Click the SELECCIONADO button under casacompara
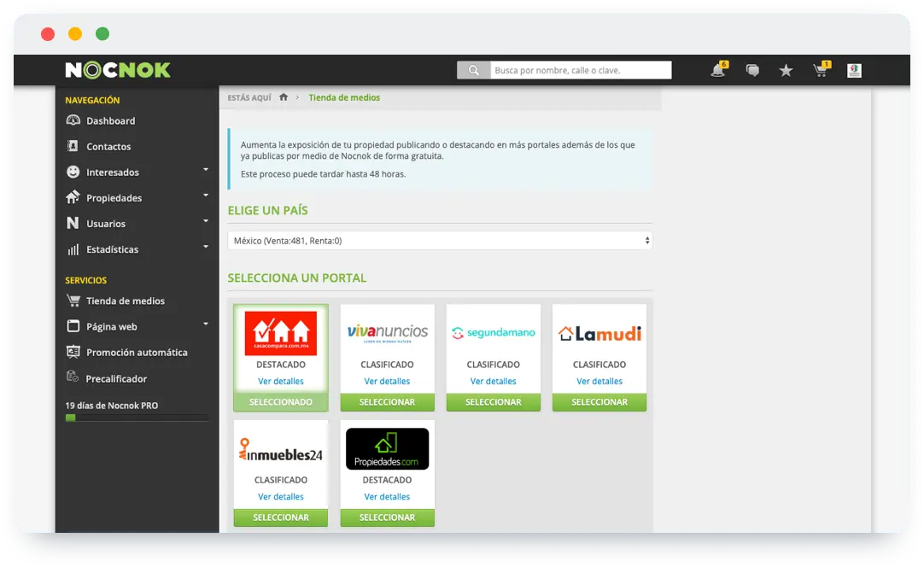This screenshot has height=567, width=924. [x=280, y=402]
